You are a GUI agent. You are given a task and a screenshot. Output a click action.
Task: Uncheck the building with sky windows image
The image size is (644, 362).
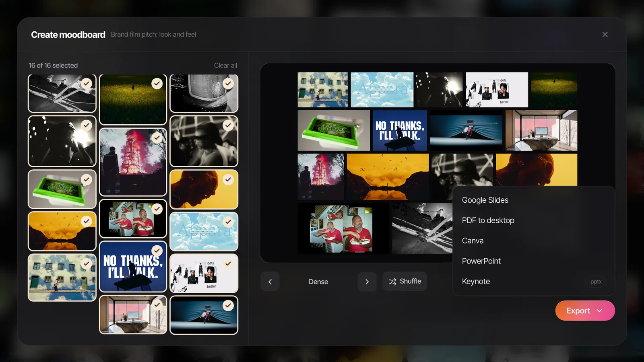(x=87, y=263)
